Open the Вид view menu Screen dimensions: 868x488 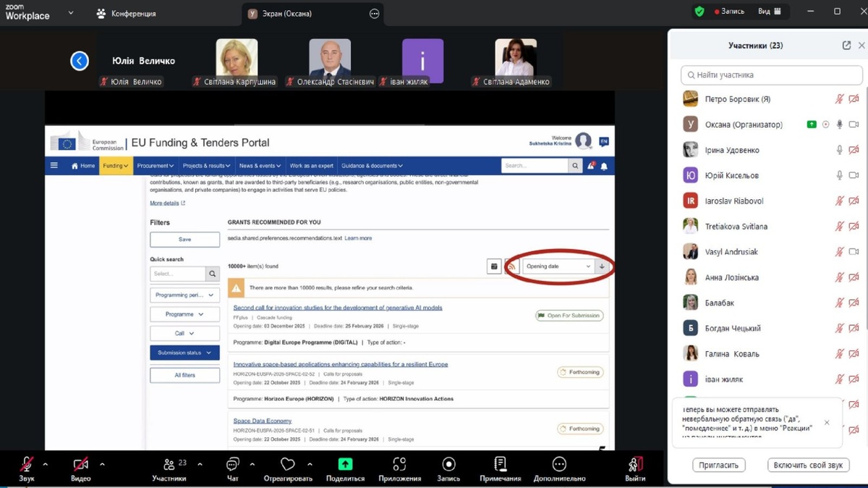[x=769, y=12]
